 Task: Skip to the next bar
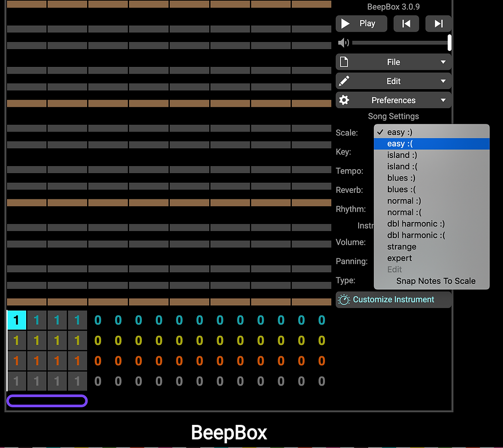(x=438, y=24)
